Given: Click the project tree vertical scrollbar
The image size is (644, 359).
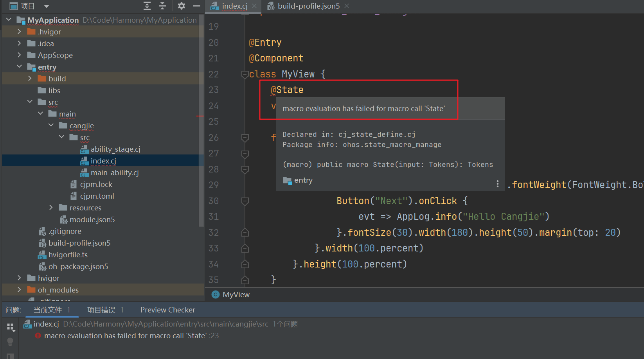Looking at the screenshot, I should (x=201, y=120).
